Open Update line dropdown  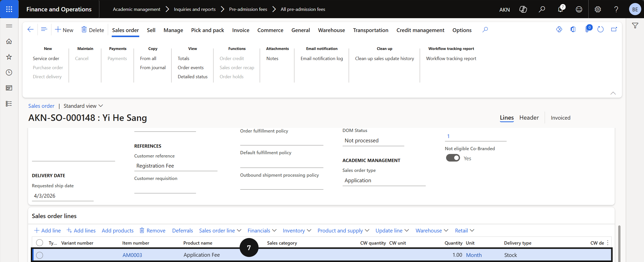pos(392,230)
